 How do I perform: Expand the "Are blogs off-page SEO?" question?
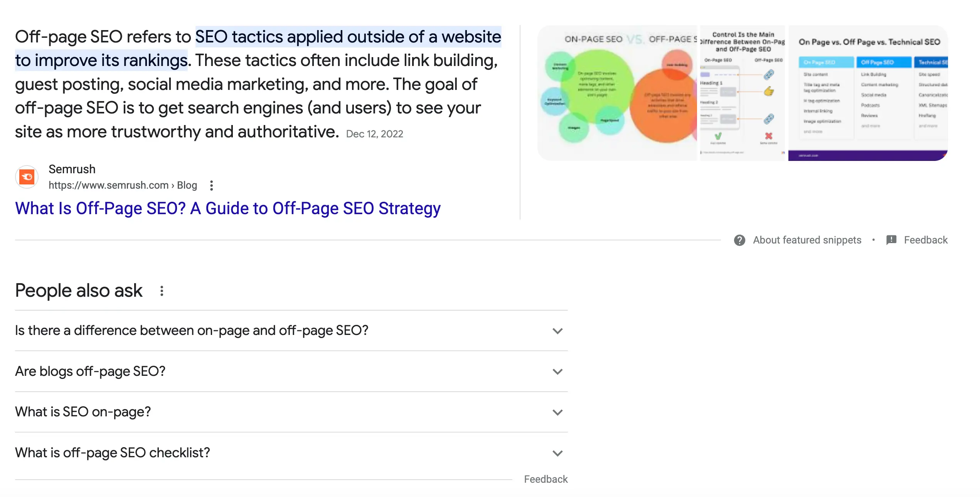tap(557, 372)
